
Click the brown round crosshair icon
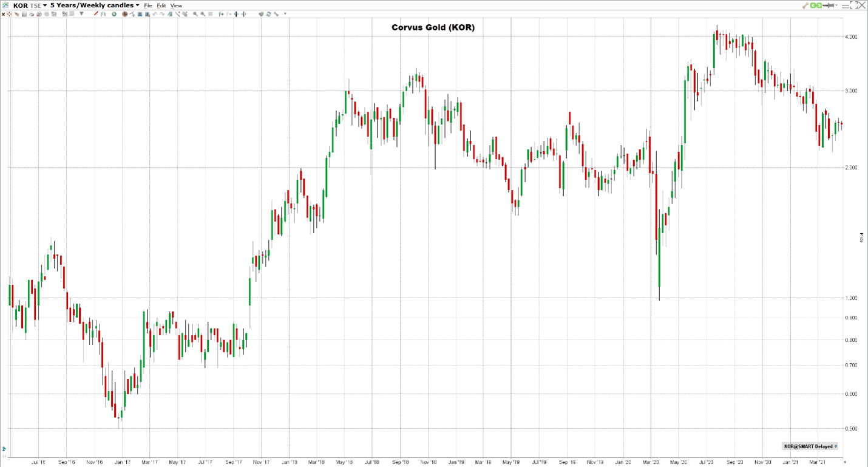coord(124,14)
